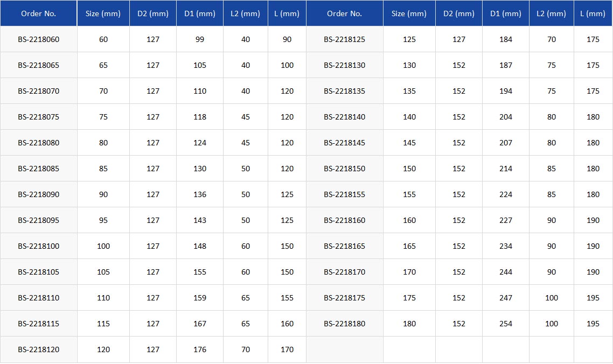Image resolution: width=613 pixels, height=364 pixels.
Task: Select D1 value 184 for BS-2218125
Action: pyautogui.click(x=506, y=39)
